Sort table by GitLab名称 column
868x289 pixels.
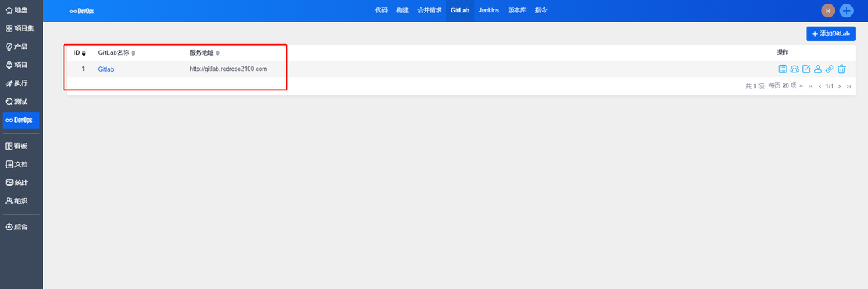point(116,53)
